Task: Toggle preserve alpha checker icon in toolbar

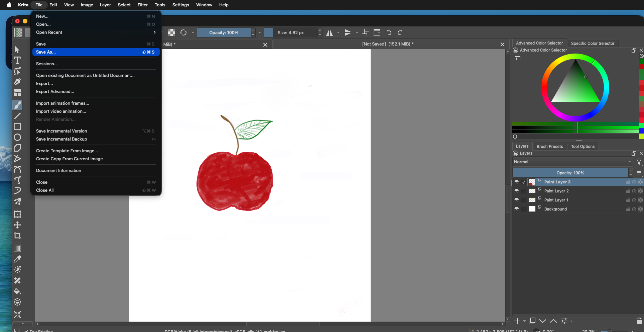Action: [x=171, y=32]
